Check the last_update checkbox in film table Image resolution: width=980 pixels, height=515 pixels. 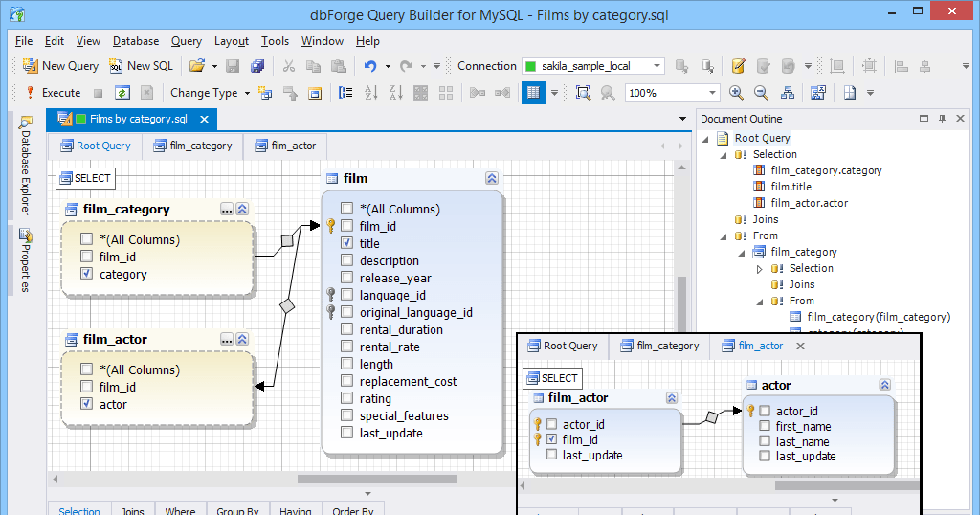point(346,433)
